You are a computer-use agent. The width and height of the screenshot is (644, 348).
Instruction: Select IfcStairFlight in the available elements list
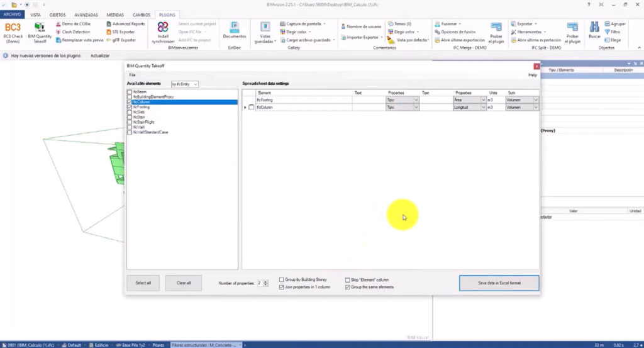coord(144,122)
